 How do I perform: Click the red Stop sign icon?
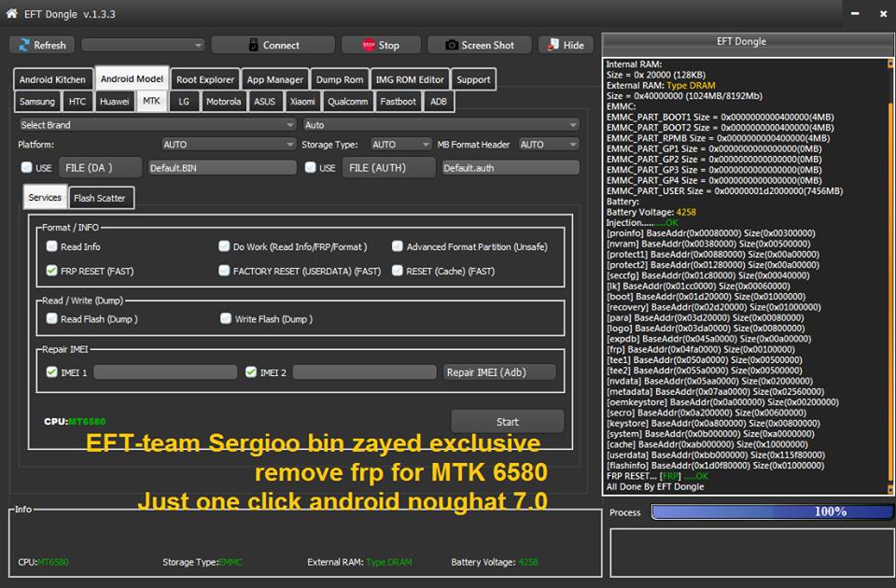click(x=369, y=45)
